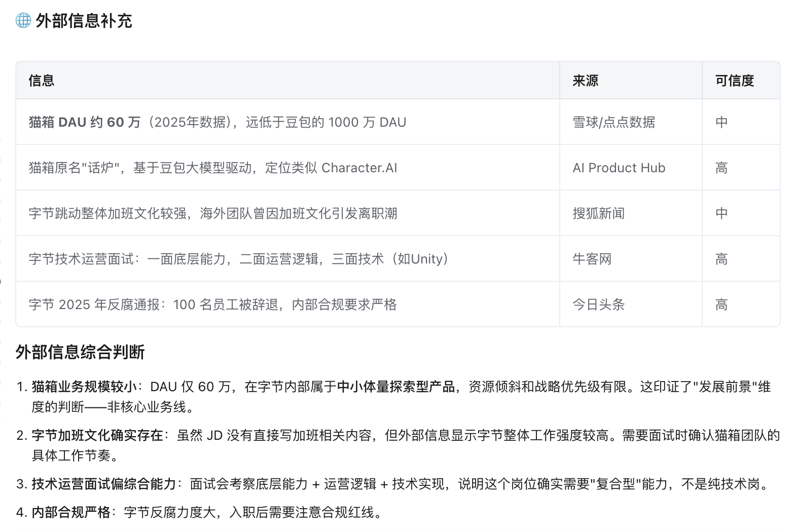Click the row about 猫箱原名"话炉"
This screenshot has height=532, width=797.
pyautogui.click(x=213, y=168)
